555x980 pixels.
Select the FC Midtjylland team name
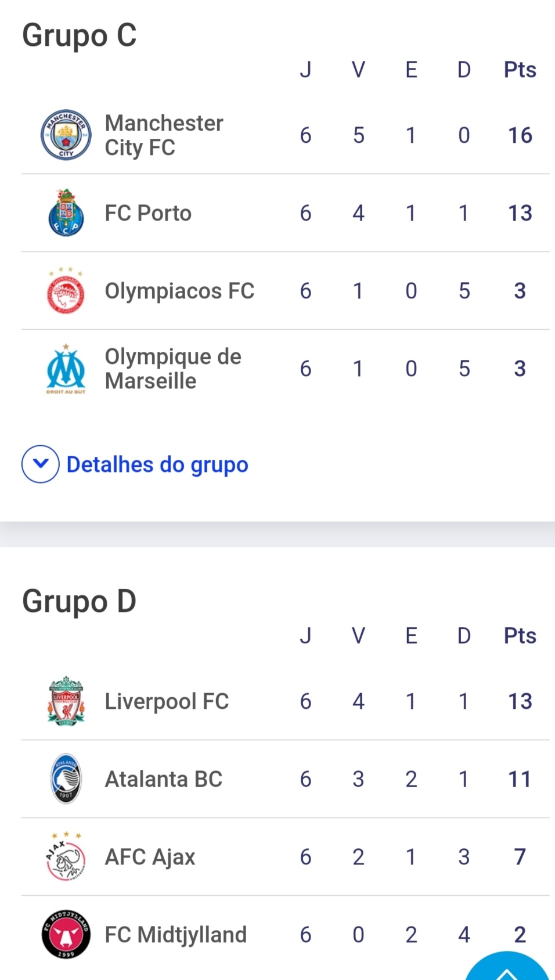coord(176,935)
